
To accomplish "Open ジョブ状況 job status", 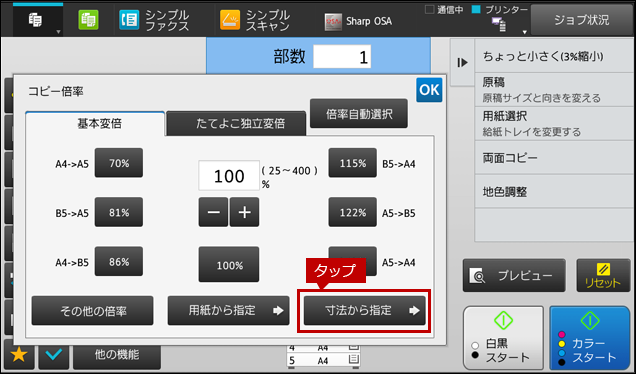I will (582, 20).
